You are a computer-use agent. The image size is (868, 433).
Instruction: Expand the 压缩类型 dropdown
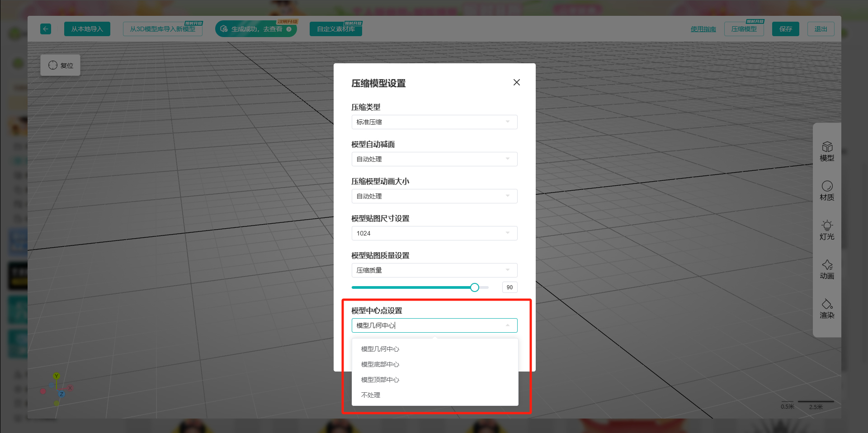[x=434, y=122]
